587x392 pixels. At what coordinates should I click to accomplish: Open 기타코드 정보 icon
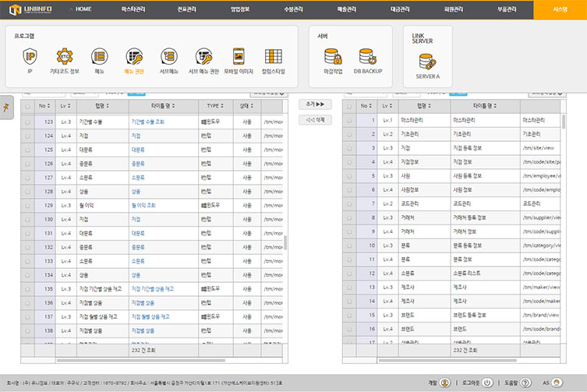[64, 57]
